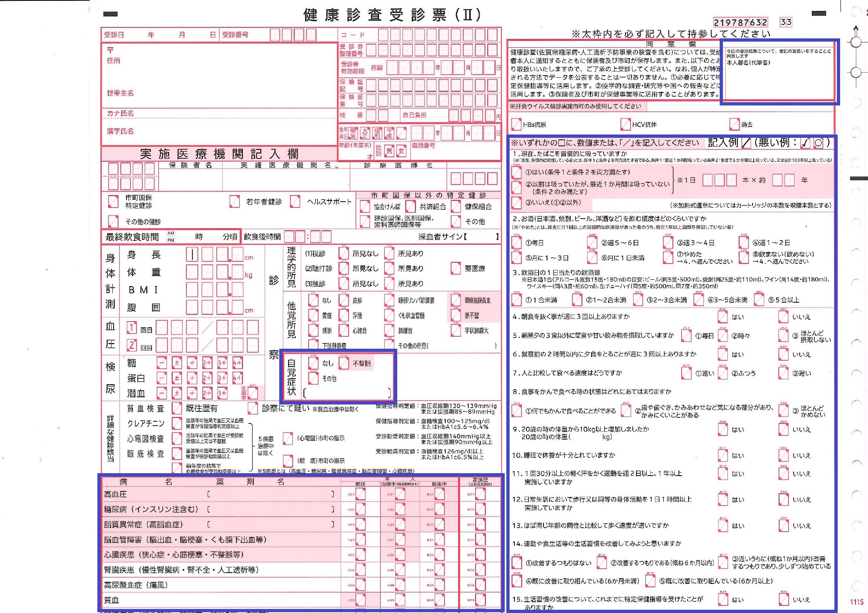Check the 甲状腺腫大 box
The width and height of the screenshot is (868, 613).
click(456, 331)
